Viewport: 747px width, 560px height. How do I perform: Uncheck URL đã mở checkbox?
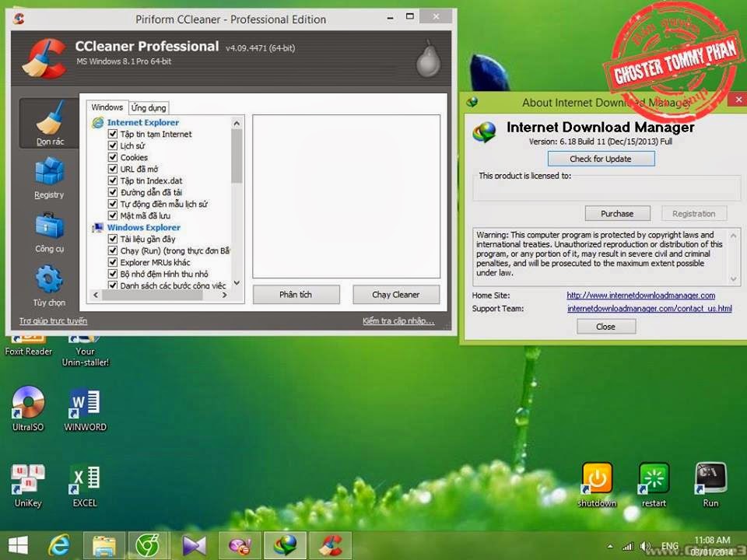point(112,169)
